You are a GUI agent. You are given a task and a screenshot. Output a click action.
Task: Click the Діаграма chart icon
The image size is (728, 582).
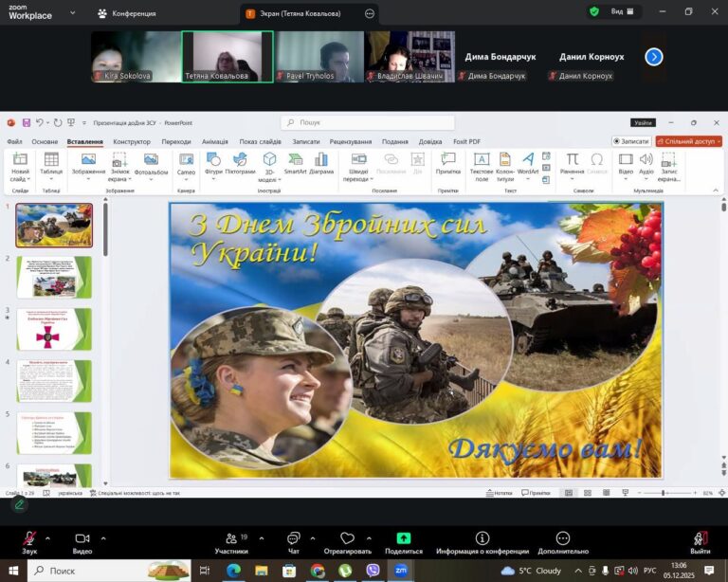point(321,163)
